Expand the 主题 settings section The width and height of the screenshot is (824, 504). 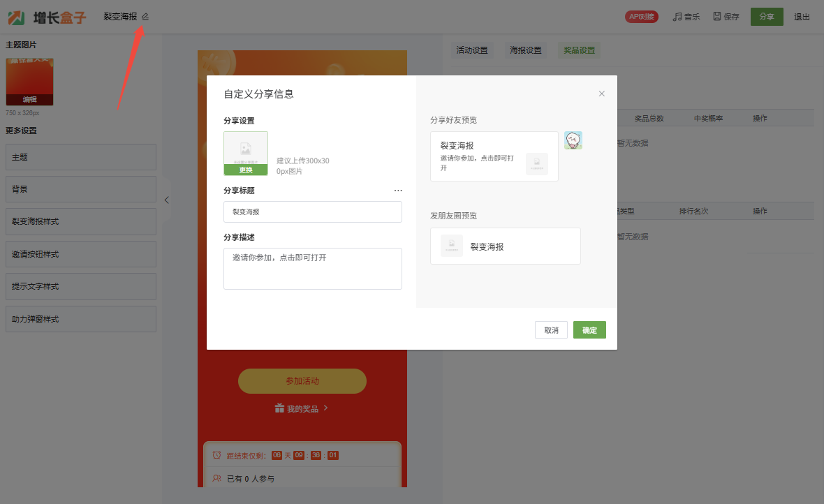pos(81,157)
